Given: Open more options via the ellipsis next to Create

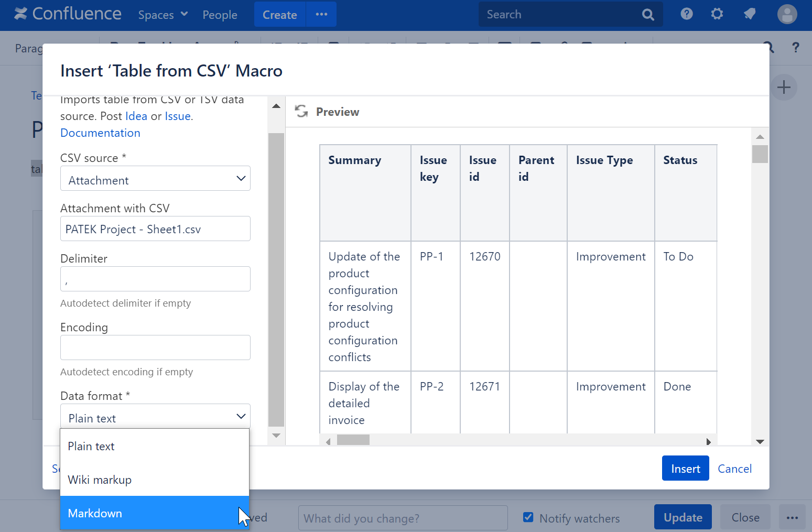Looking at the screenshot, I should click(321, 14).
